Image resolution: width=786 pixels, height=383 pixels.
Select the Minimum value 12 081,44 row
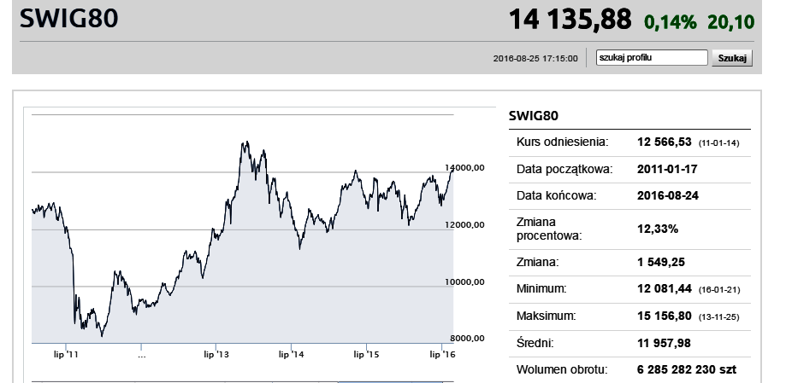click(x=630, y=289)
